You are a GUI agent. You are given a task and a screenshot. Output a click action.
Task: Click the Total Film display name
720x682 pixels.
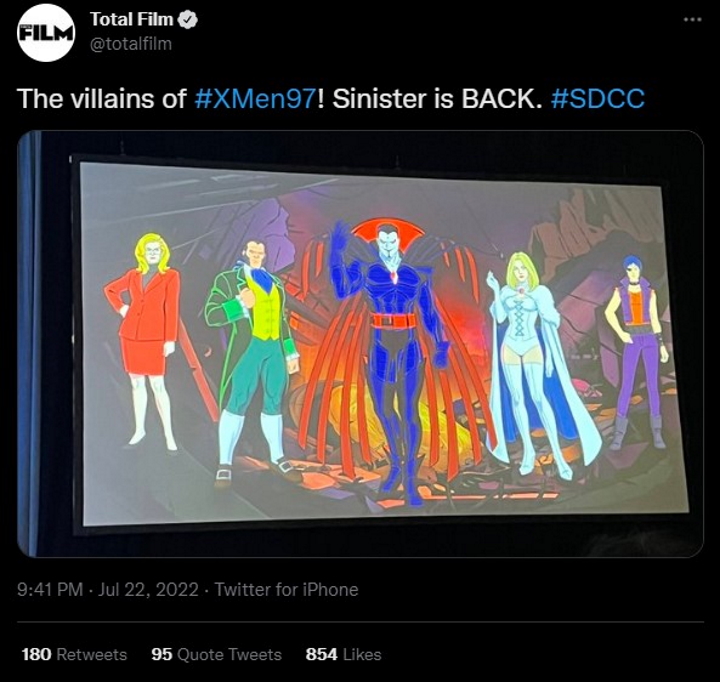tap(129, 21)
